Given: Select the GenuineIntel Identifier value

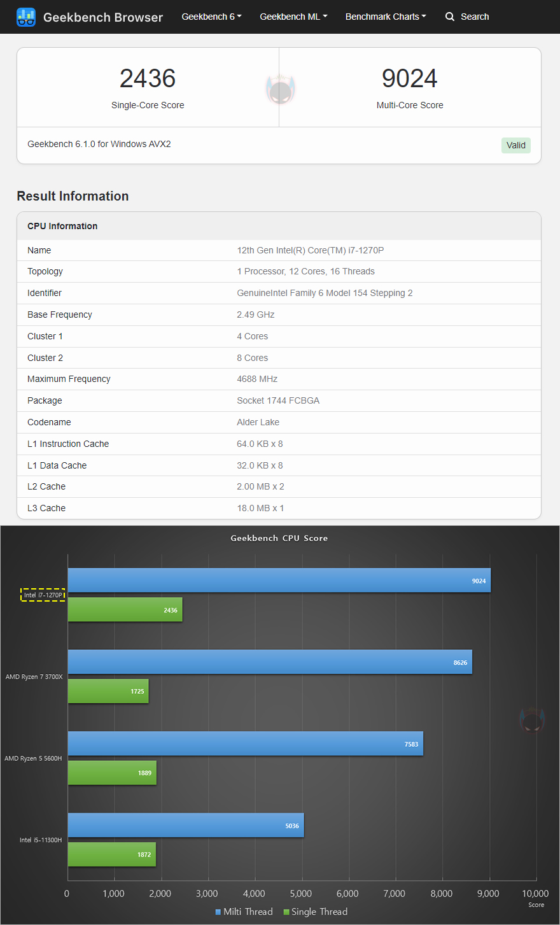Looking at the screenshot, I should 325,293.
